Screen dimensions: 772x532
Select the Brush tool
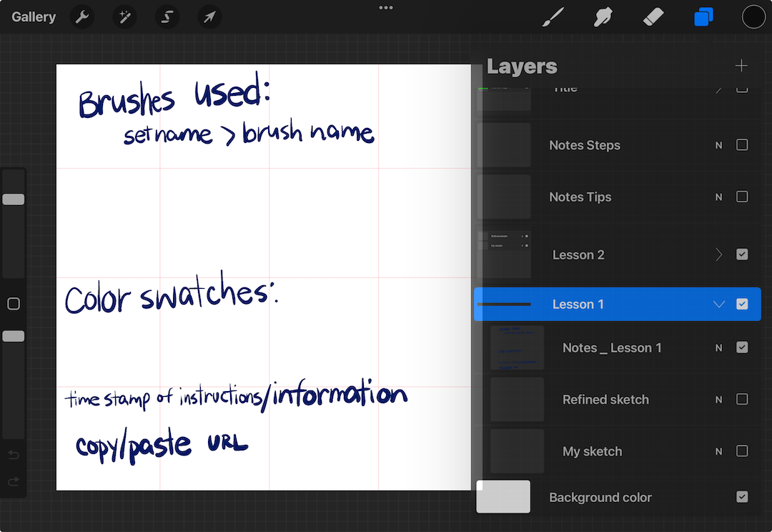[x=553, y=16]
